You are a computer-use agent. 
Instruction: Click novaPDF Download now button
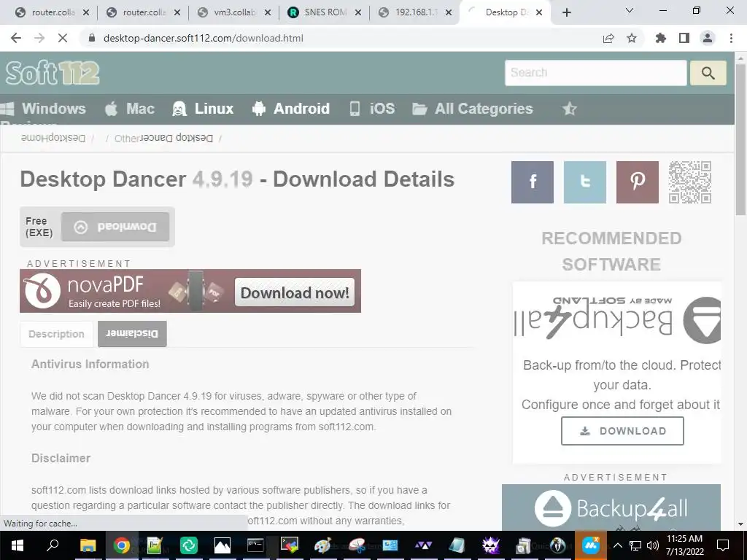[295, 292]
